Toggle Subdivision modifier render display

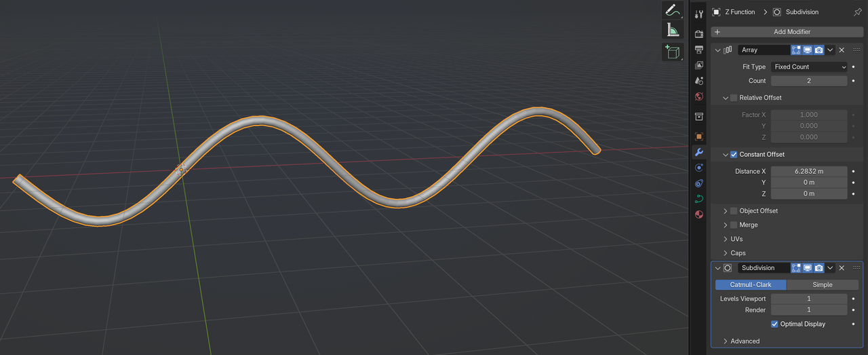819,268
